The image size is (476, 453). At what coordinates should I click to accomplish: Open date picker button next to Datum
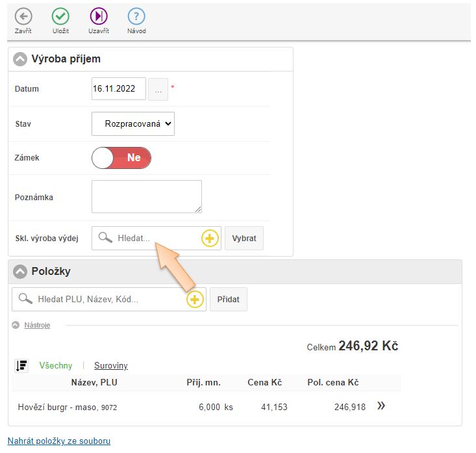(158, 89)
